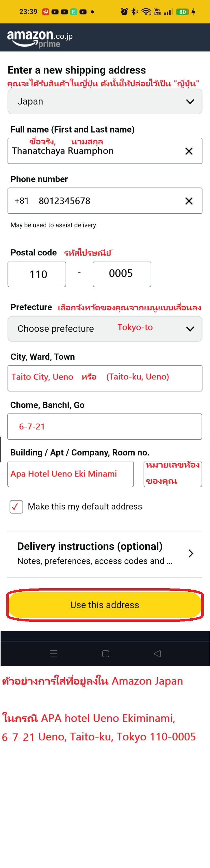The height and width of the screenshot is (868, 210).
Task: Tap the Android recent apps menu icon
Action: pyautogui.click(x=53, y=654)
